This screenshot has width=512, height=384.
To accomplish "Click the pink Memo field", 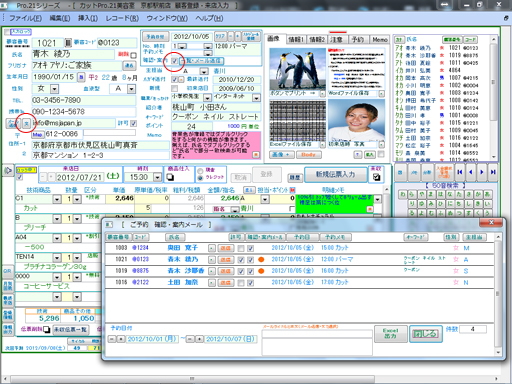I will coord(216,145).
